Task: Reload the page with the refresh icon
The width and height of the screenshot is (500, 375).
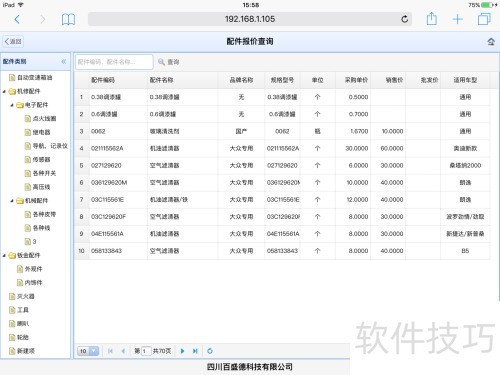Action: (405, 19)
